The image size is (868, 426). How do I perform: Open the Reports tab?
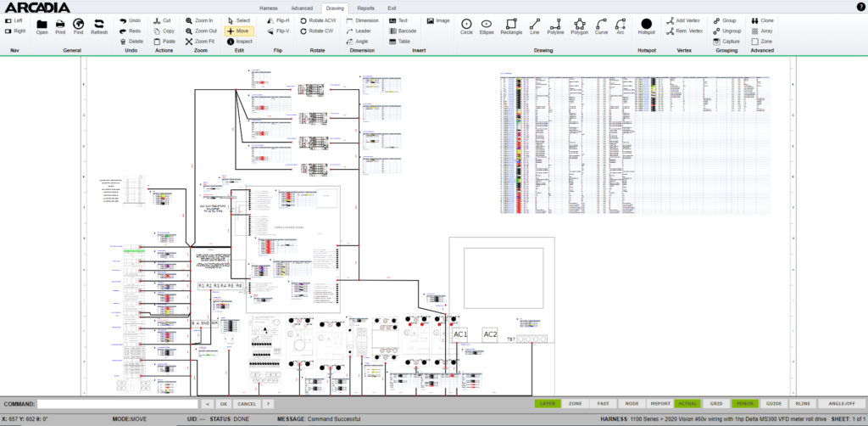tap(365, 8)
